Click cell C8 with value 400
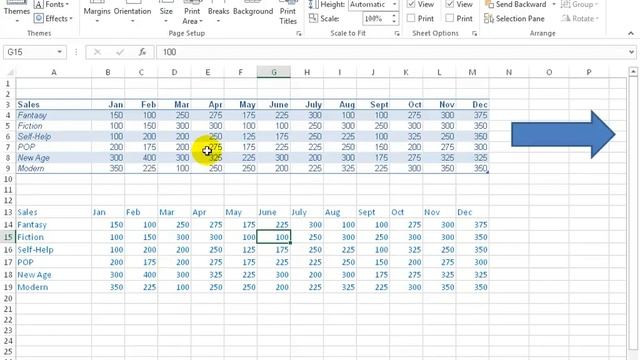Viewport: 640px width, 360px height. (141, 158)
